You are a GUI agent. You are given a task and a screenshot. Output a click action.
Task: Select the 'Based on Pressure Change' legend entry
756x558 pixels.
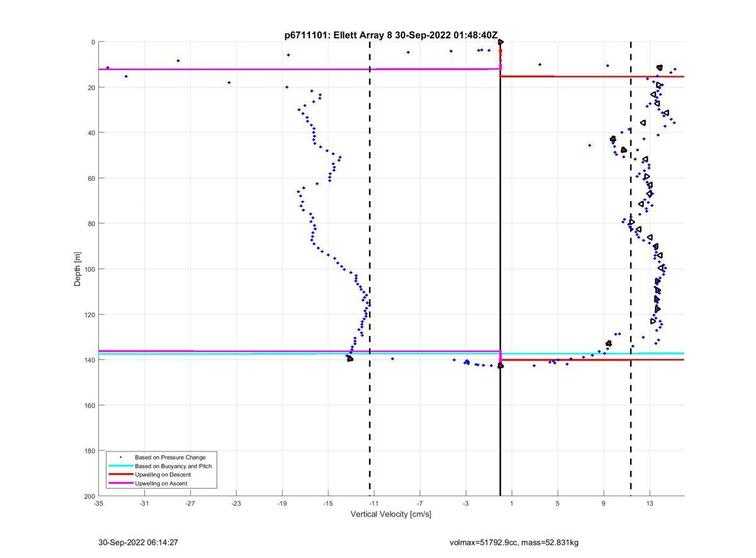pos(170,457)
